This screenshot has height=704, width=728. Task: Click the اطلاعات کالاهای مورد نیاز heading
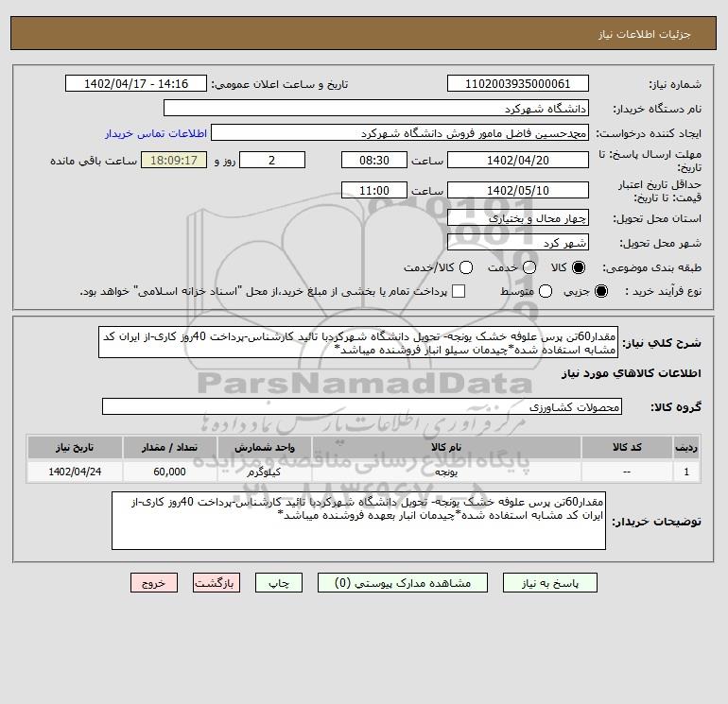pyautogui.click(x=632, y=373)
